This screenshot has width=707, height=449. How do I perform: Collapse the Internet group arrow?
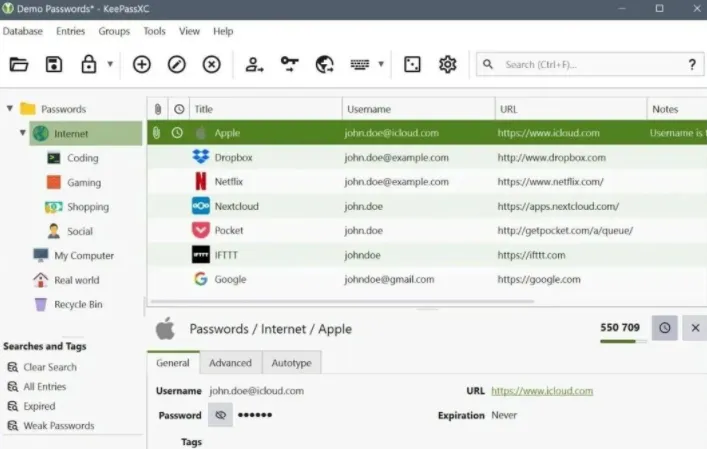pos(23,133)
